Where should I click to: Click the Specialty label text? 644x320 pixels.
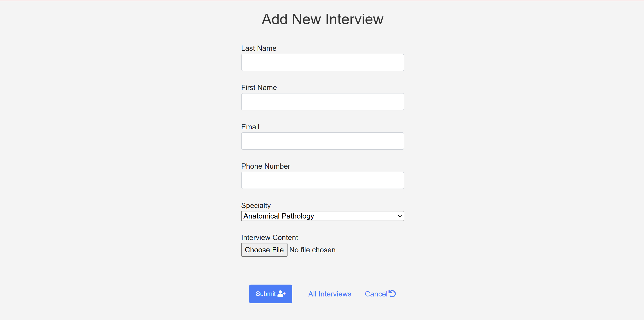coord(256,205)
